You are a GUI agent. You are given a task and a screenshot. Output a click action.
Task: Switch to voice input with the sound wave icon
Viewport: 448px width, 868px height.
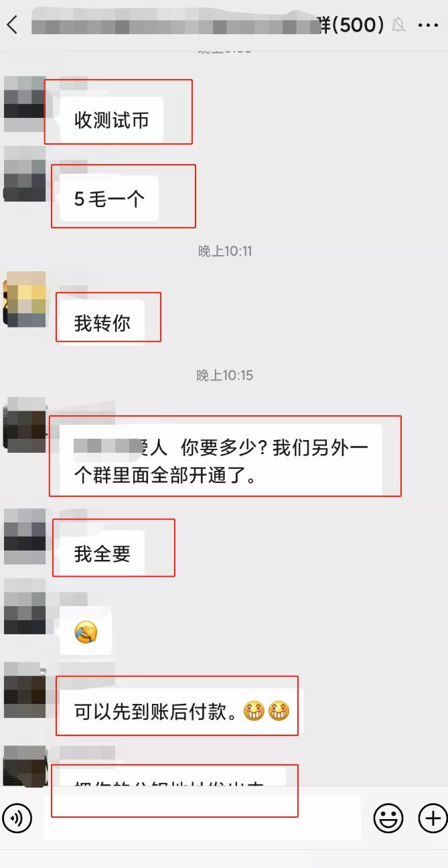pos(17,818)
